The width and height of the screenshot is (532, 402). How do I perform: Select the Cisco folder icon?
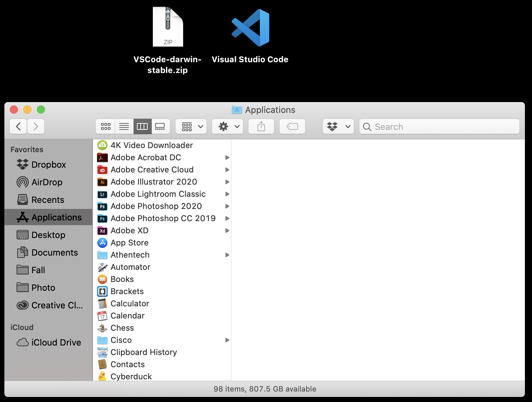pyautogui.click(x=102, y=340)
